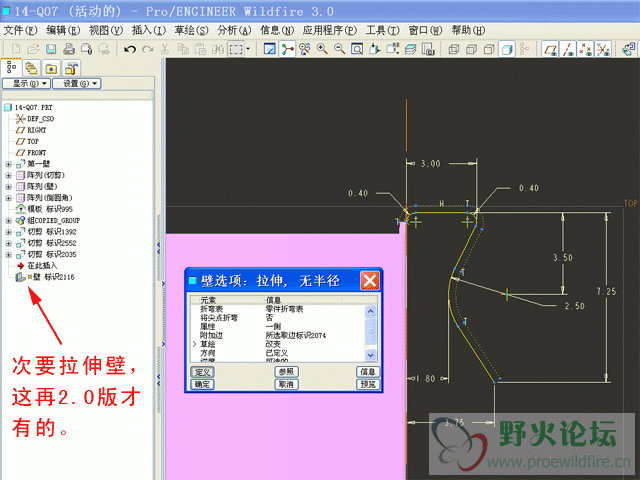640x480 pixels.
Task: Select 附加边 element row in dialog
Action: coord(278,336)
